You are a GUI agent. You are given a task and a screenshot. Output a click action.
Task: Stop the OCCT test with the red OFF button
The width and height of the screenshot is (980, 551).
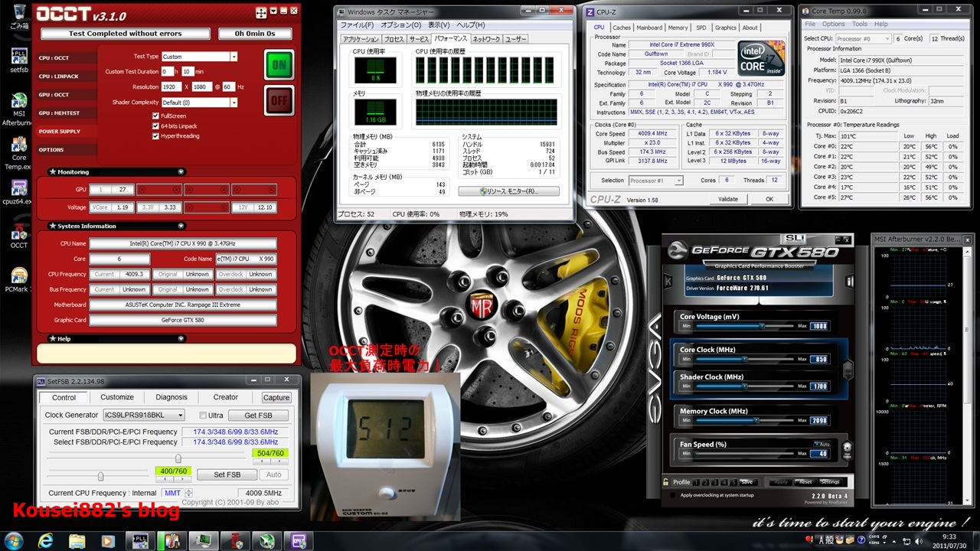279,100
